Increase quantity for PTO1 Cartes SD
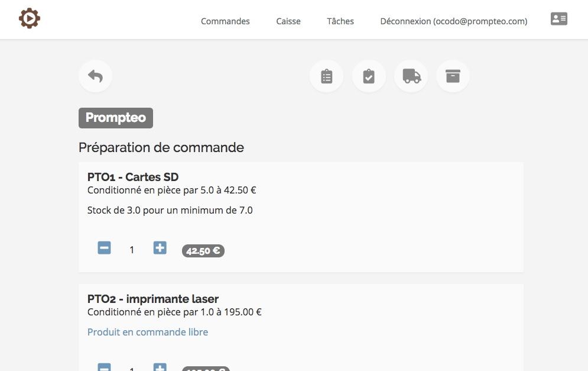588x371 pixels. click(x=160, y=248)
